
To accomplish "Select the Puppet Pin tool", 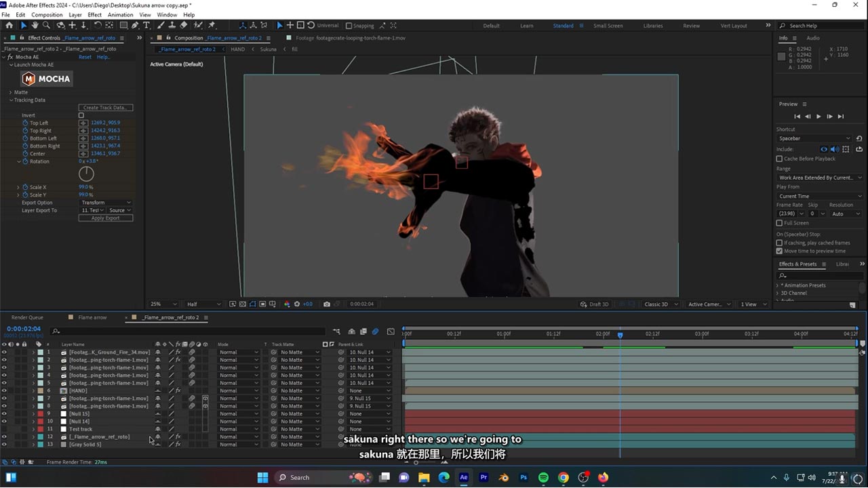I will pyautogui.click(x=212, y=25).
